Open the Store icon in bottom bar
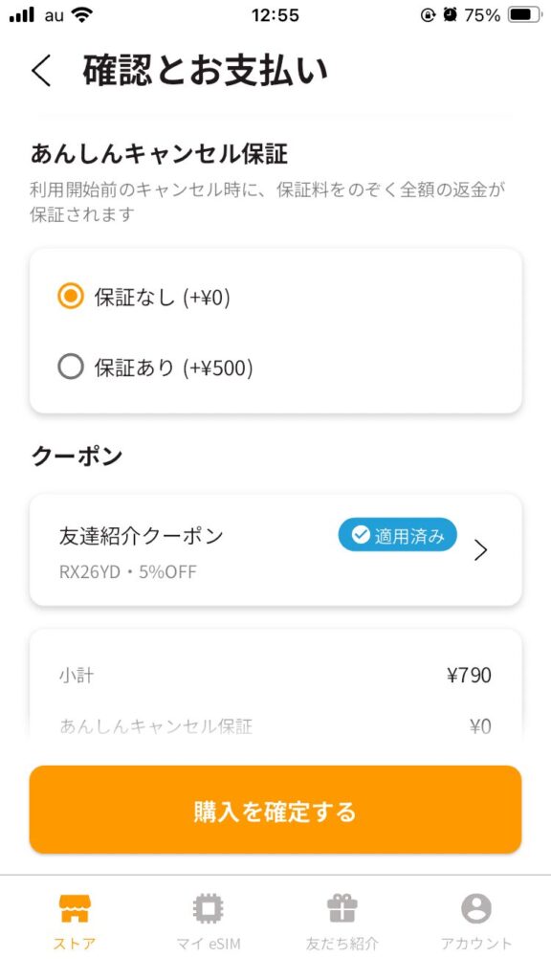The width and height of the screenshot is (551, 980). tap(75, 908)
